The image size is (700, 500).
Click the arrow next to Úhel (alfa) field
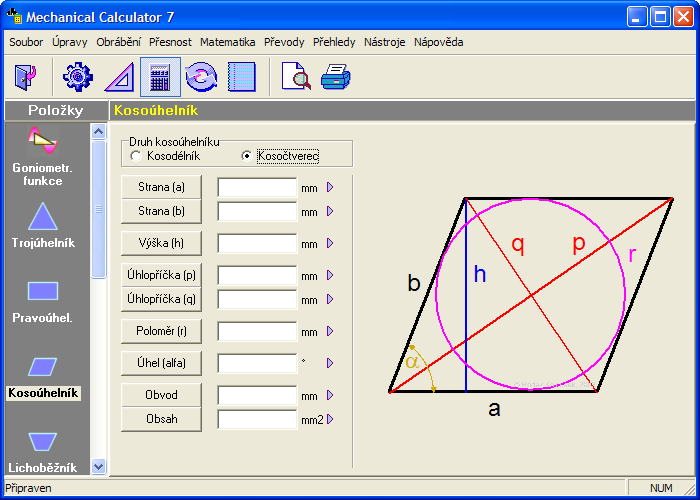330,363
